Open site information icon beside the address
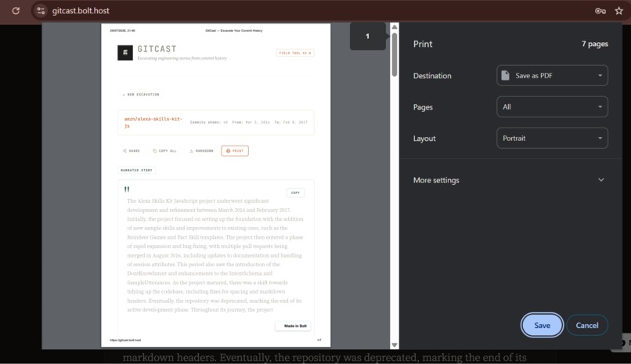This screenshot has width=631, height=364. pos(41,11)
